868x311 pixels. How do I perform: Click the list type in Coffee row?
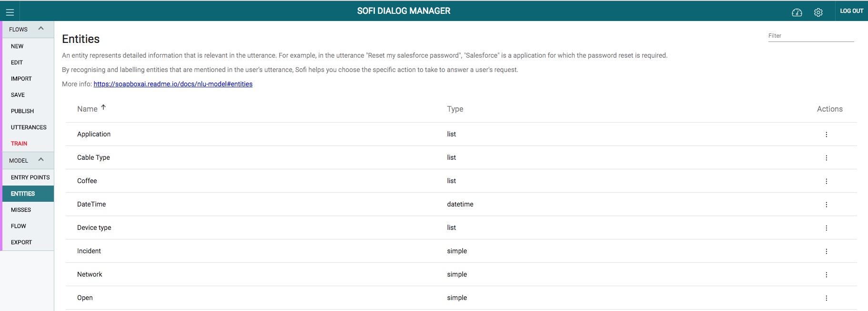click(451, 181)
